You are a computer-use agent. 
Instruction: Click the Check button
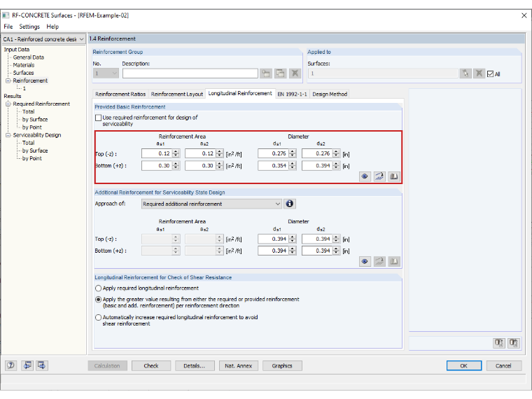151,365
